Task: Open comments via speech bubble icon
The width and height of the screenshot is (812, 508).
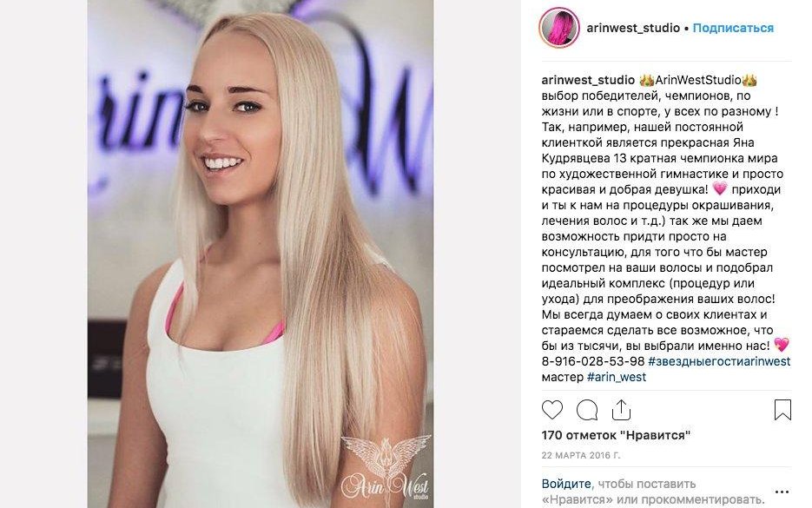Action: point(587,410)
